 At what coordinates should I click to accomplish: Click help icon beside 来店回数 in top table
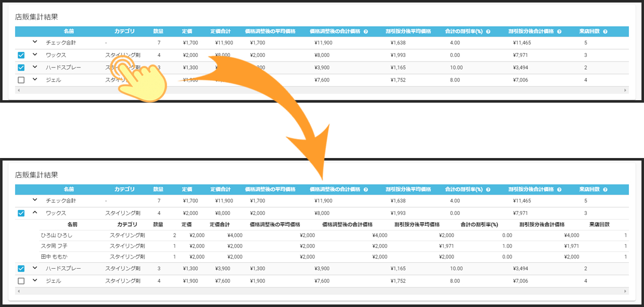coord(605,31)
